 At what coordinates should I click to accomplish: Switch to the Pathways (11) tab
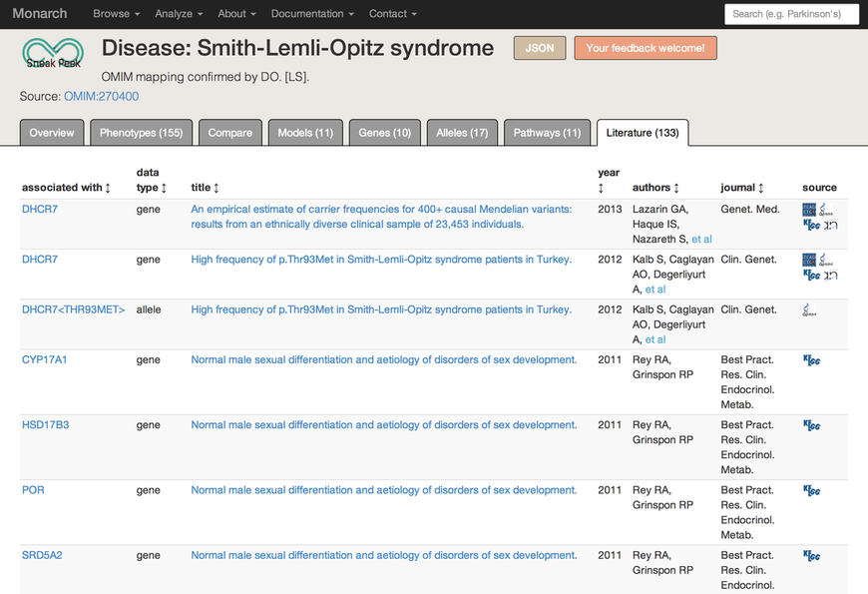pos(547,133)
